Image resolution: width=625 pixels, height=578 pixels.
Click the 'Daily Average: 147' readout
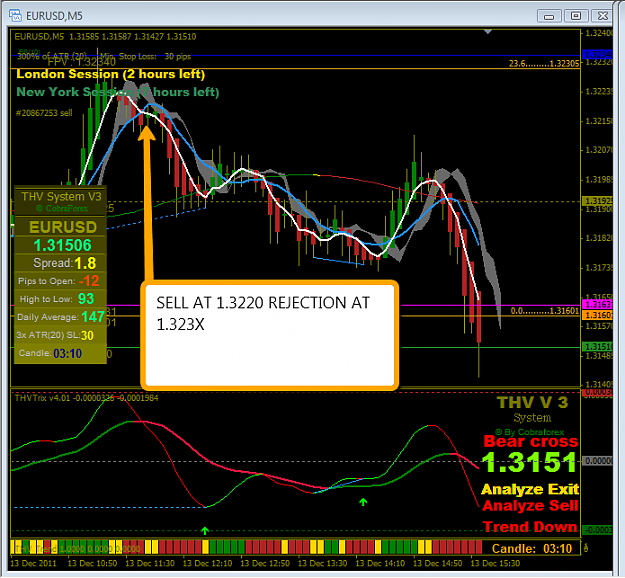[61, 317]
